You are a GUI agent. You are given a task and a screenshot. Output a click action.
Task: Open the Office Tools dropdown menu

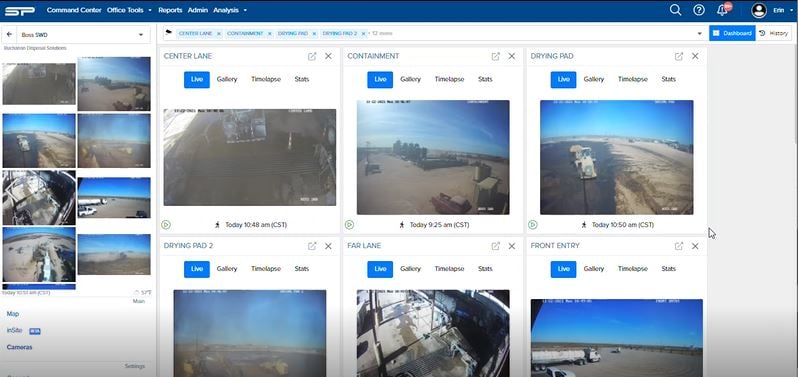coord(129,10)
